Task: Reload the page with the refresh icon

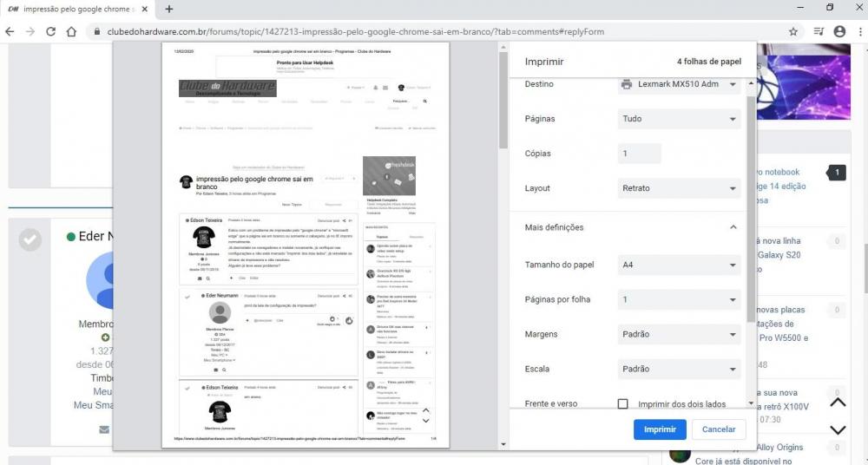Action: (51, 31)
